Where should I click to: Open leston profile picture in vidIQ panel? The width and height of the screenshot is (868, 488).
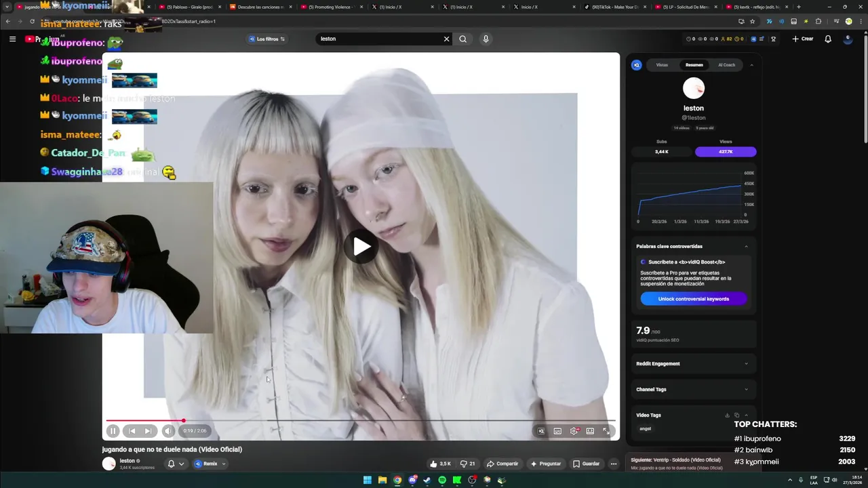tap(694, 88)
